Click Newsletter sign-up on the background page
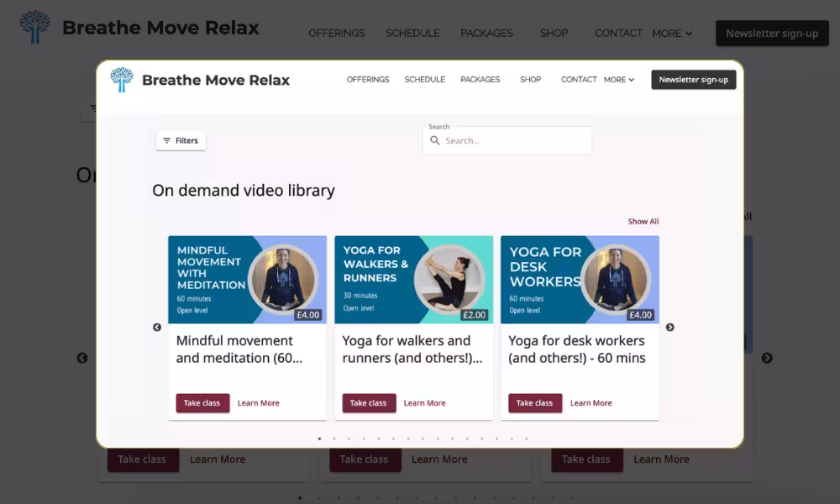The image size is (840, 504). [772, 34]
